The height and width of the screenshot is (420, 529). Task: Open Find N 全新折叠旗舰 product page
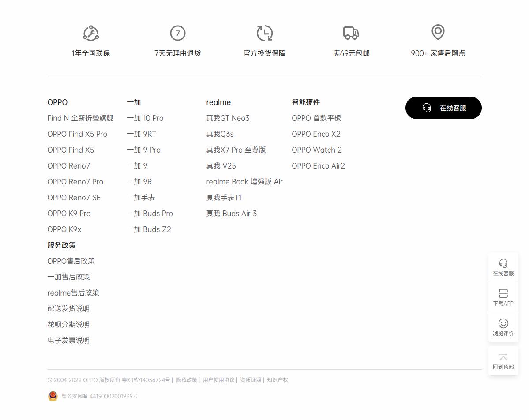coord(80,118)
